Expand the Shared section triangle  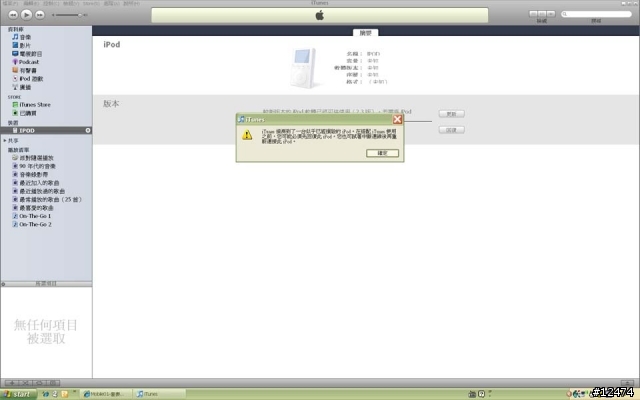(x=5, y=140)
